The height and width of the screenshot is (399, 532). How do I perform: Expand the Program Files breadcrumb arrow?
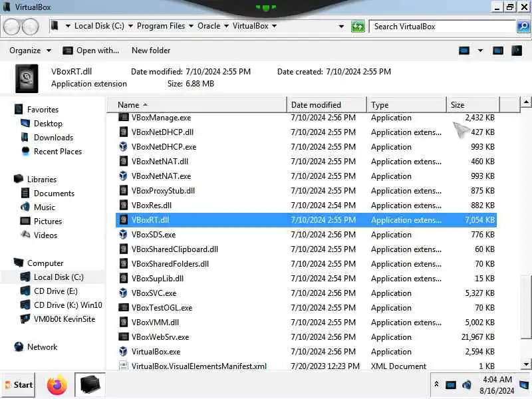click(191, 26)
